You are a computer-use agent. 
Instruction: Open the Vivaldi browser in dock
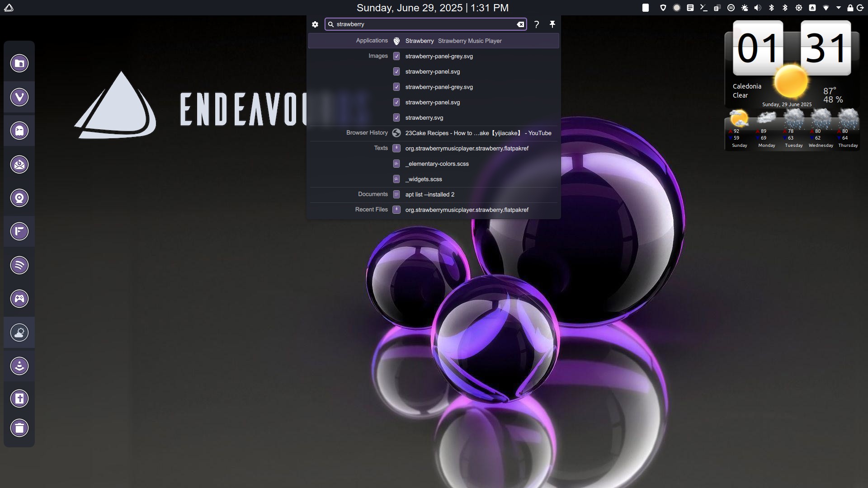coord(19,97)
